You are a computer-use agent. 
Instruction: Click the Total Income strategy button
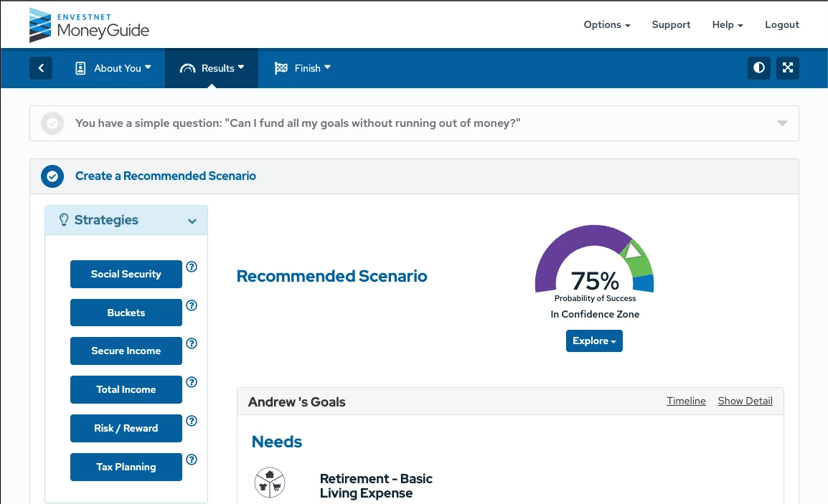[126, 389]
